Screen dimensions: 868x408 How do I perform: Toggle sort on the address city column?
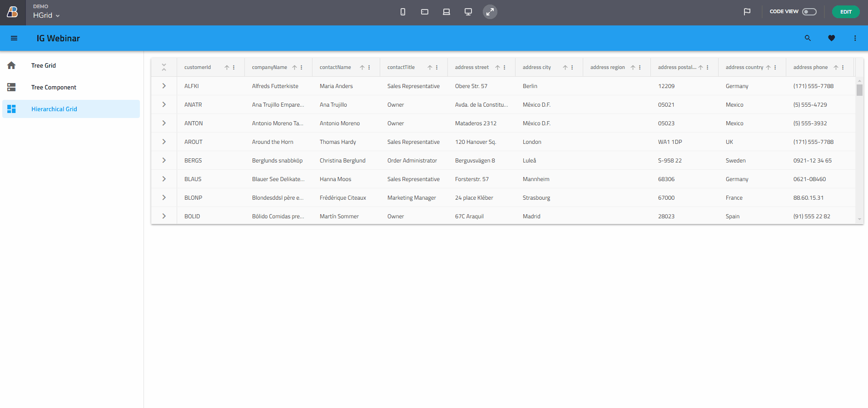[x=565, y=68]
